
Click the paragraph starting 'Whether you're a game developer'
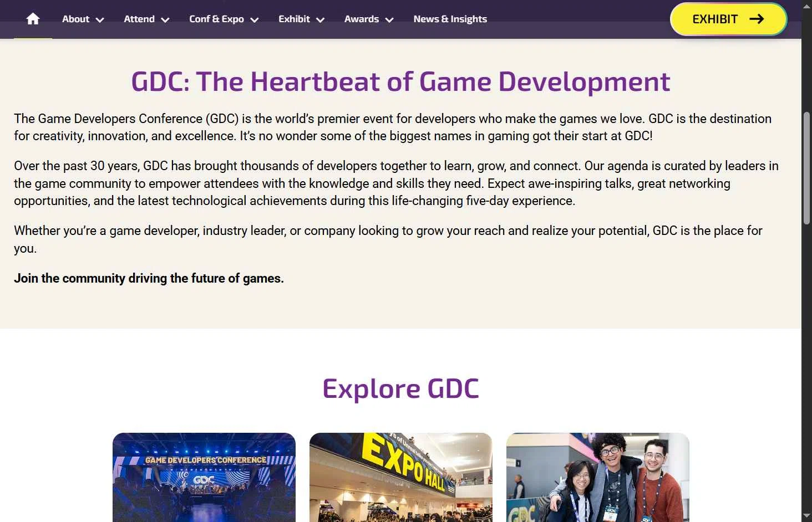(388, 239)
